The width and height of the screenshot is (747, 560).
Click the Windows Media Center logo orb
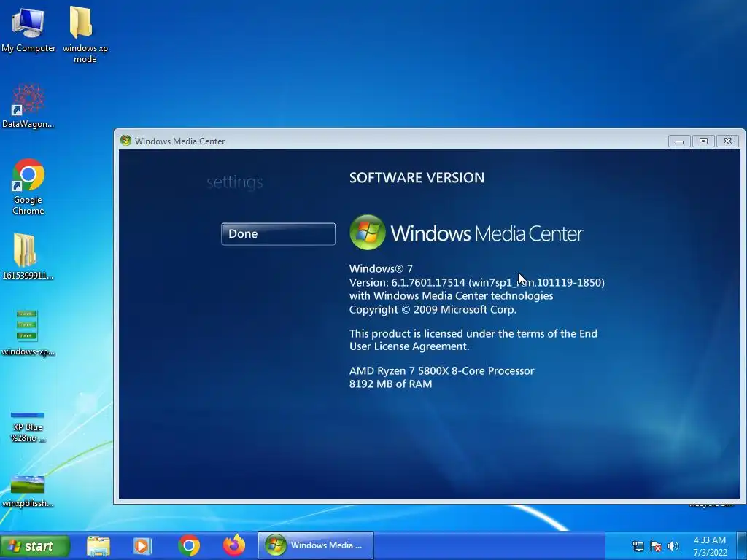point(368,233)
